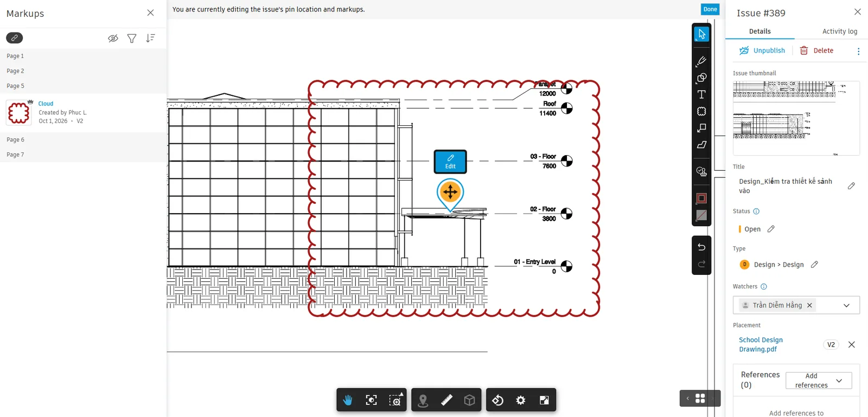Select the zoom window tool
The width and height of the screenshot is (868, 417).
click(x=395, y=400)
